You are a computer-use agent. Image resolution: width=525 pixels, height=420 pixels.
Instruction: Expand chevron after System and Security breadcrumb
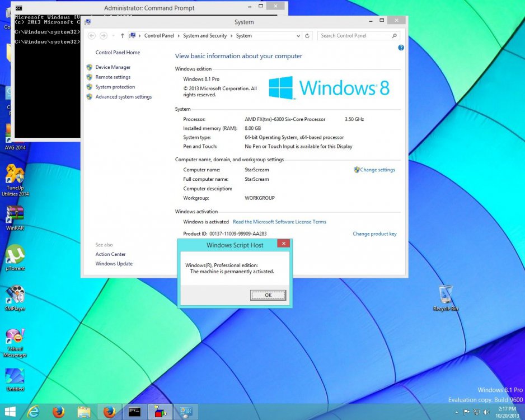coord(231,36)
